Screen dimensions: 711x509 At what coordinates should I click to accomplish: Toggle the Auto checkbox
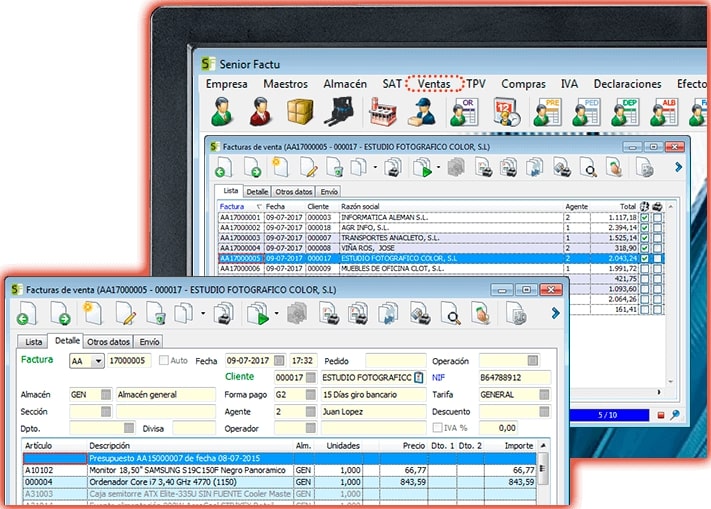point(163,360)
